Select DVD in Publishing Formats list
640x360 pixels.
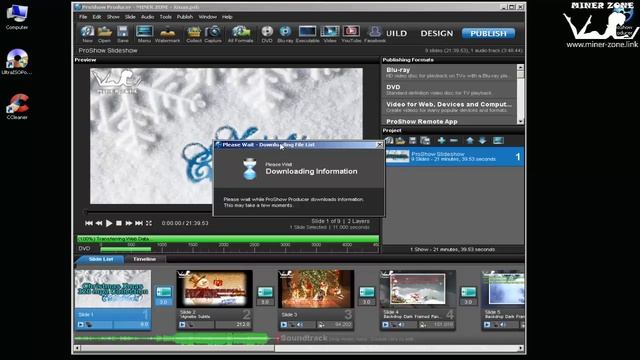click(449, 89)
